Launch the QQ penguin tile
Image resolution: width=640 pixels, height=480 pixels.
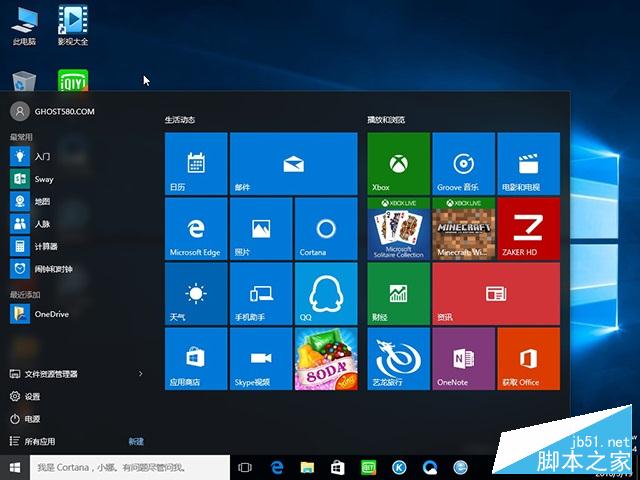coord(326,294)
